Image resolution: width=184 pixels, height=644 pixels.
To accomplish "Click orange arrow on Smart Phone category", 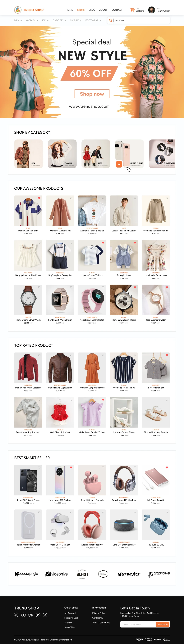I will coord(119,164).
